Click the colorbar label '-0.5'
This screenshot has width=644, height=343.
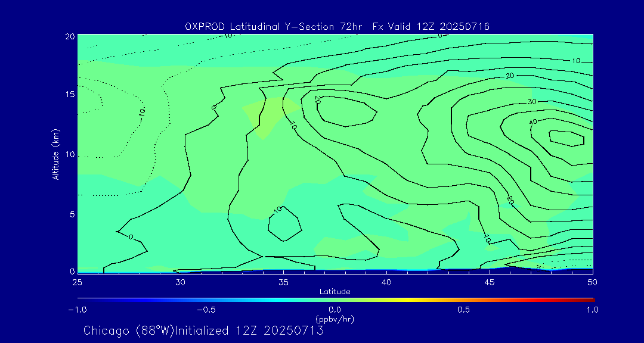point(206,310)
